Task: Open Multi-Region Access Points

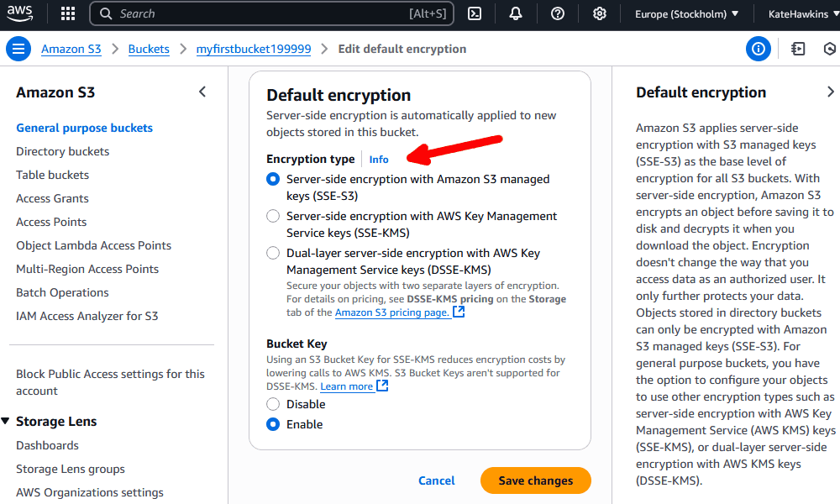Action: tap(87, 270)
